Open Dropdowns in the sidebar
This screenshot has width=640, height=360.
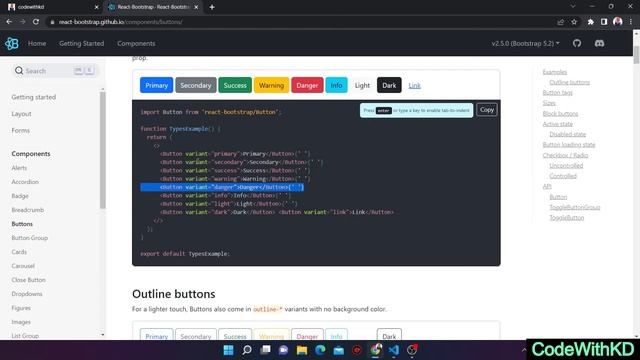(x=27, y=294)
